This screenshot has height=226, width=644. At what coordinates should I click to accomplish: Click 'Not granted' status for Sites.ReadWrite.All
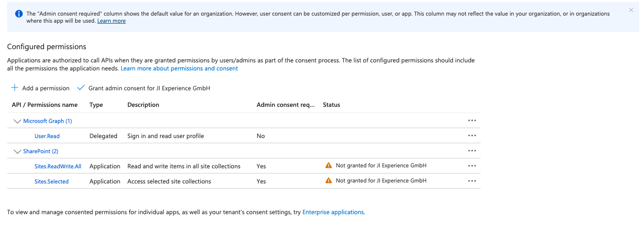point(381,165)
